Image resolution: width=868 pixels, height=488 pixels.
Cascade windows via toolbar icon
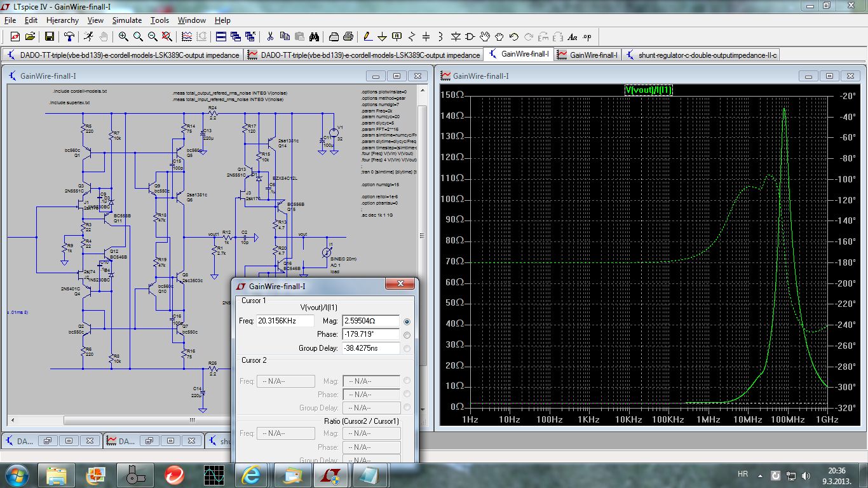point(236,37)
